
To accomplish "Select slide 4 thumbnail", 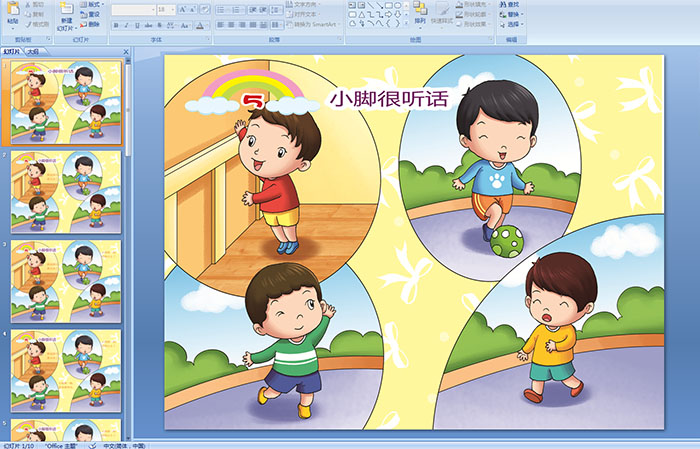I will 66,371.
